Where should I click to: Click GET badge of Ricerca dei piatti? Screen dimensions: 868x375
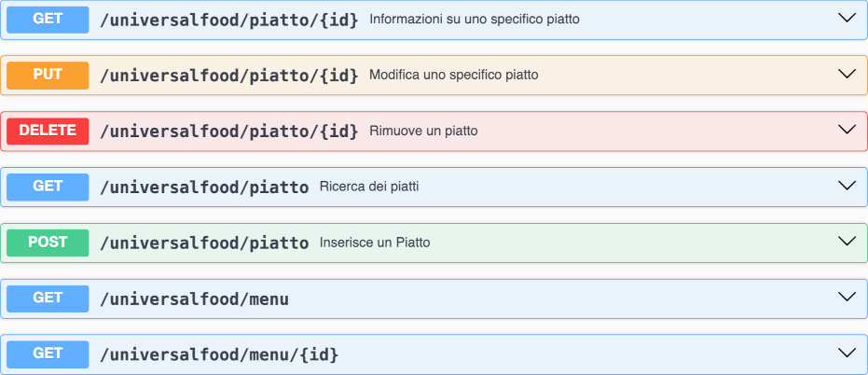[48, 187]
